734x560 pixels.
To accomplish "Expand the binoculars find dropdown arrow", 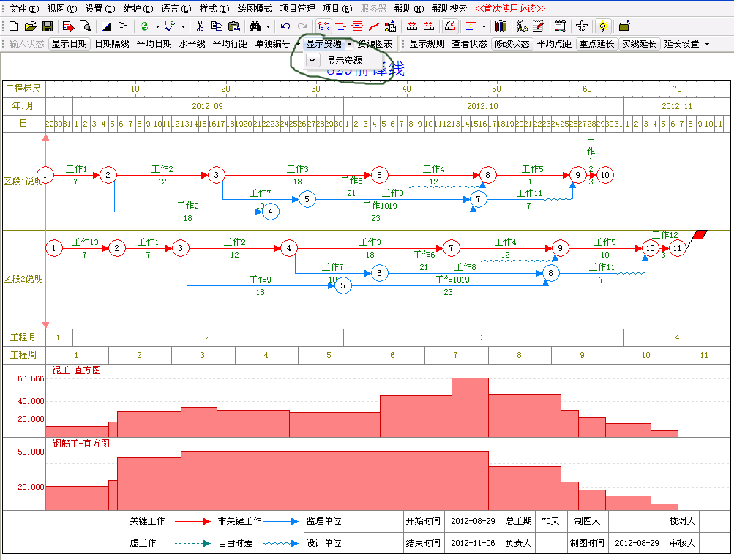I will point(269,26).
